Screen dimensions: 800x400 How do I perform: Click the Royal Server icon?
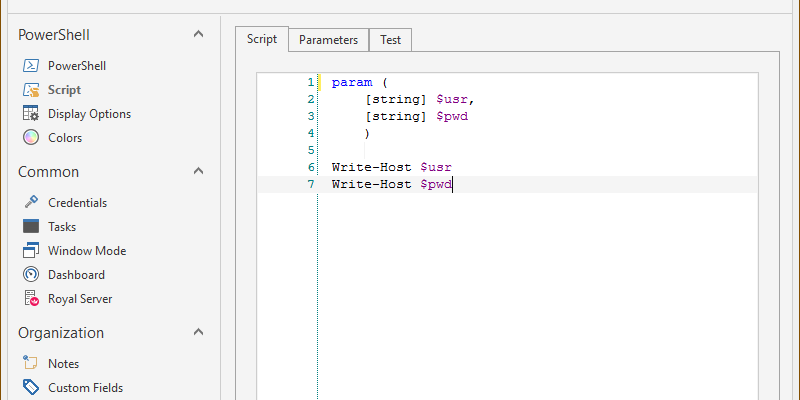click(30, 299)
